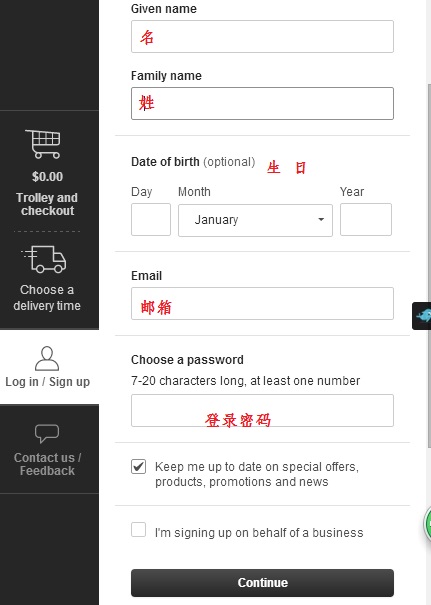The image size is (431, 605).
Task: Uncheck the special offers newsletter checkbox
Action: tap(139, 466)
